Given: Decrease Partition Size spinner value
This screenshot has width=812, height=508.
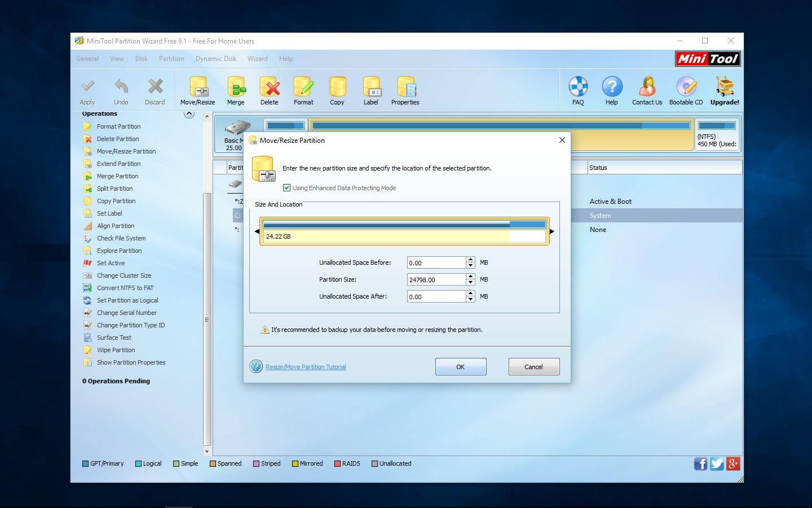Looking at the screenshot, I should pos(470,282).
